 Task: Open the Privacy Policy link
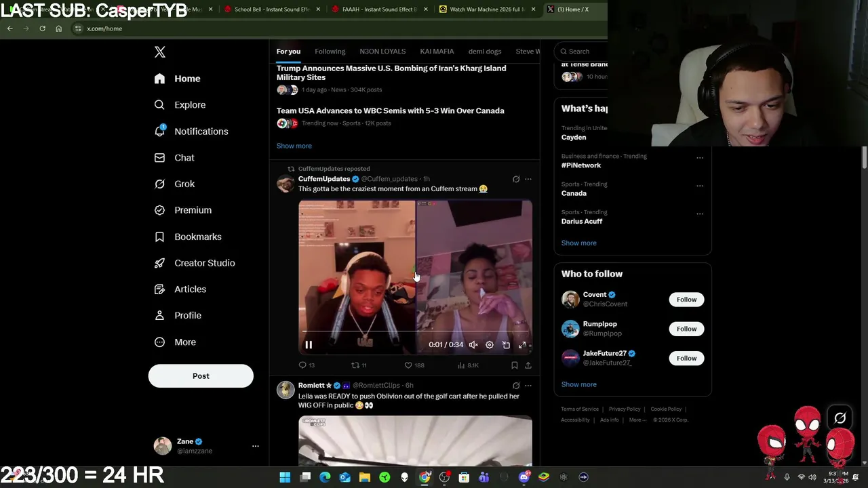tap(625, 409)
